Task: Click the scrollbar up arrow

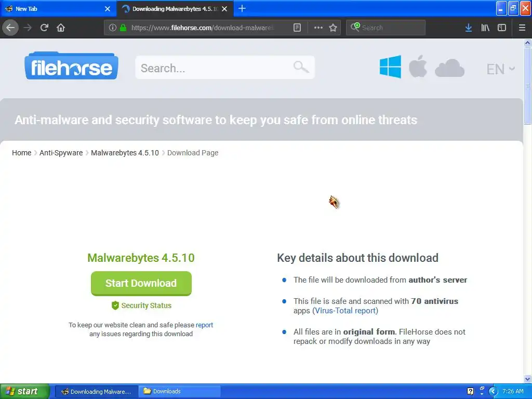Action: [x=527, y=43]
